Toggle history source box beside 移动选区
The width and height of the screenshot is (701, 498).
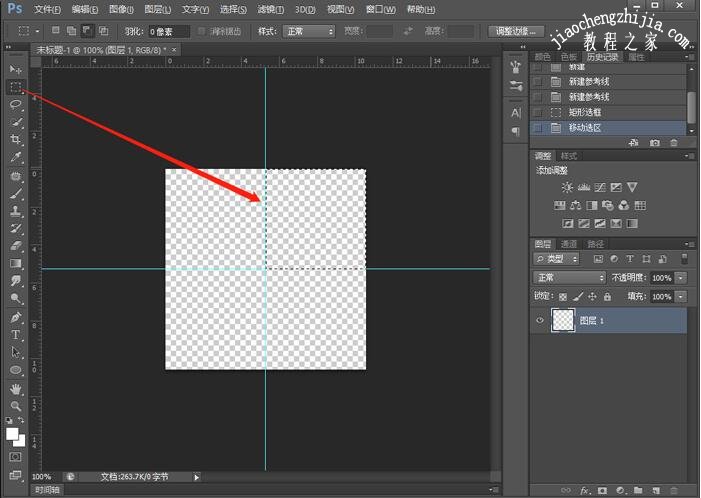(x=539, y=128)
